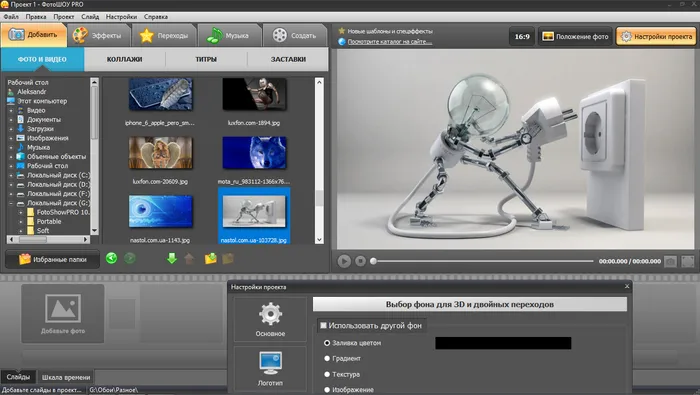700x395 pixels.
Task: Open the Посмотрите каталог на сайте link
Action: tap(389, 42)
